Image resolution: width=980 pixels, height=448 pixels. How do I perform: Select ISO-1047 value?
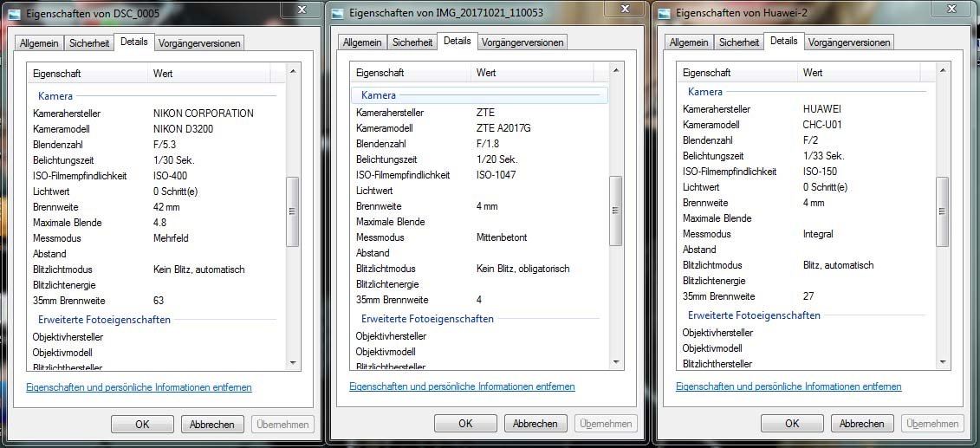(496, 175)
